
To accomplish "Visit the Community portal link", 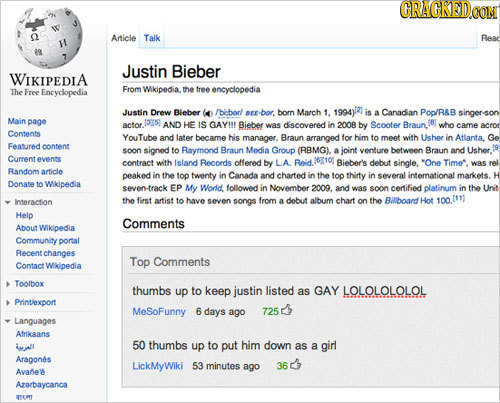I will (48, 241).
